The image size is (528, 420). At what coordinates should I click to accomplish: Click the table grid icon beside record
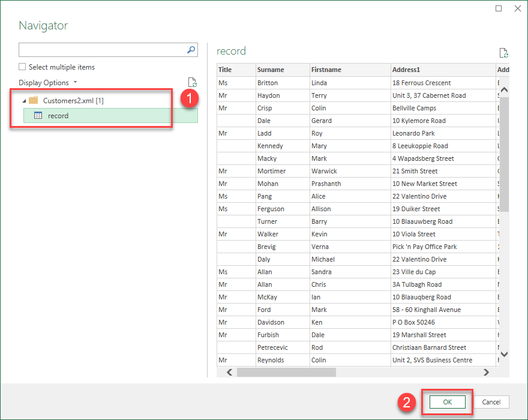point(38,115)
